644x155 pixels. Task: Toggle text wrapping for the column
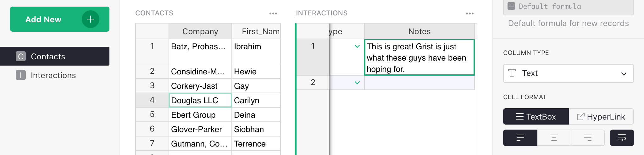point(622,138)
